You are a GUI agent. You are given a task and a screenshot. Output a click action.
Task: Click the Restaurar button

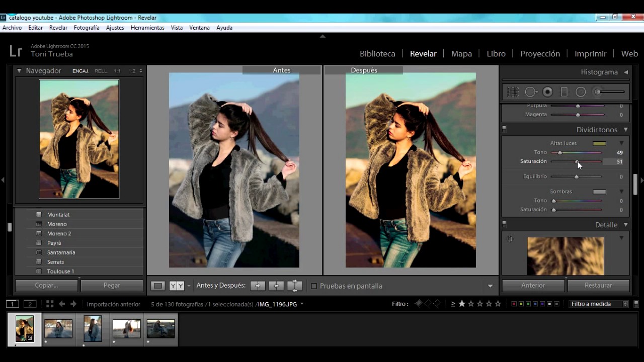pos(598,285)
